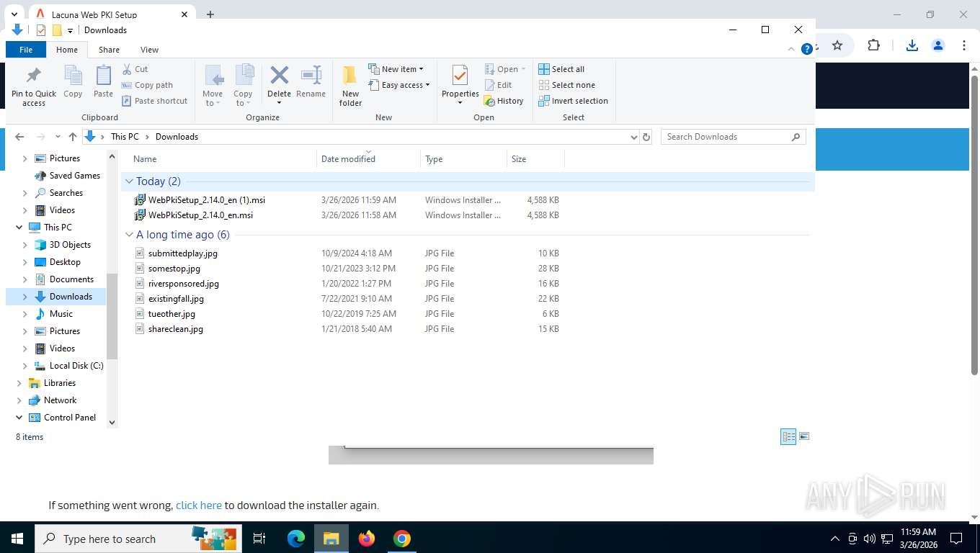
Task: Click Paste shortcut command
Action: tap(154, 101)
